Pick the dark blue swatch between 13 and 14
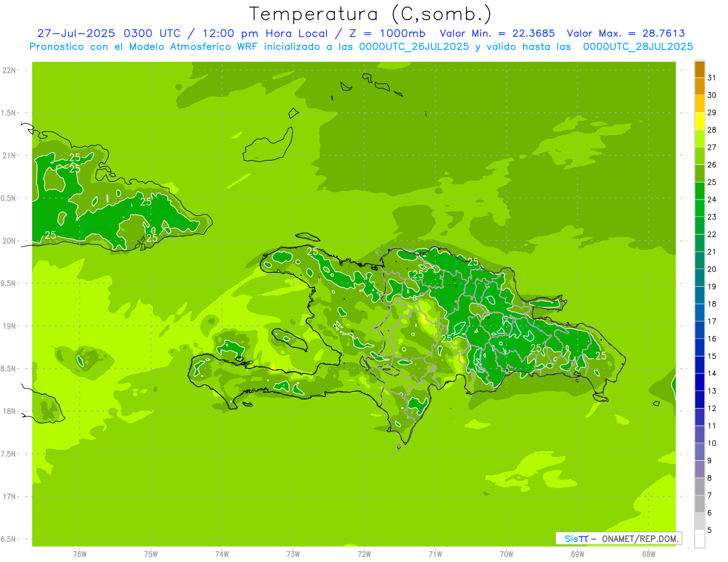The height and width of the screenshot is (562, 728). [699, 382]
